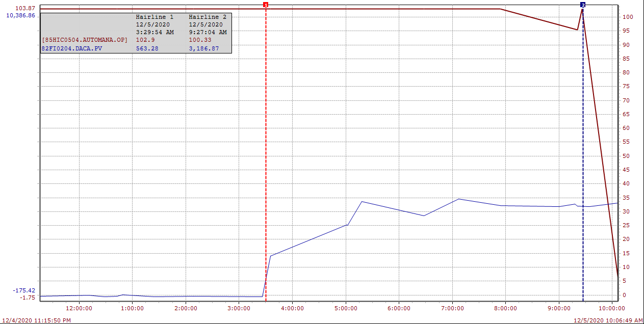Image resolution: width=644 pixels, height=324 pixels.
Task: Click the 9:00:00 time axis label
Action: [558, 308]
